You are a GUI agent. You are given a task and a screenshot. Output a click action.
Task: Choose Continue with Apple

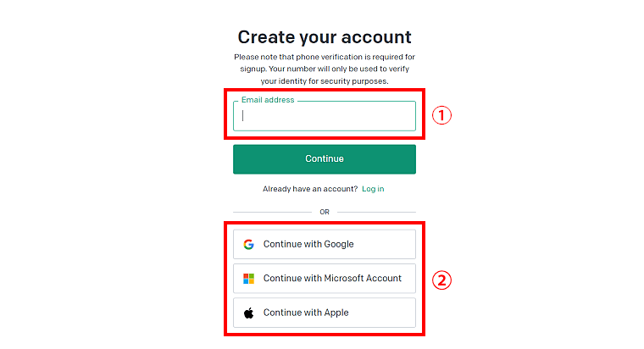325,313
